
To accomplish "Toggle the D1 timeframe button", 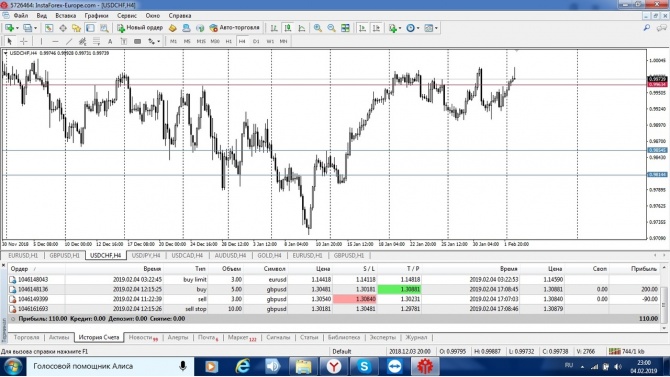I will click(256, 41).
